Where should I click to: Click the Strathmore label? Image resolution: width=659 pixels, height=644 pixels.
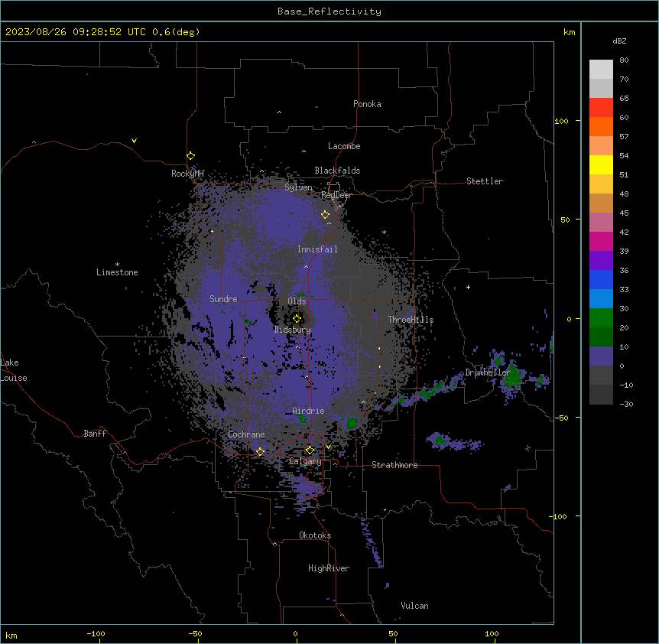point(394,465)
